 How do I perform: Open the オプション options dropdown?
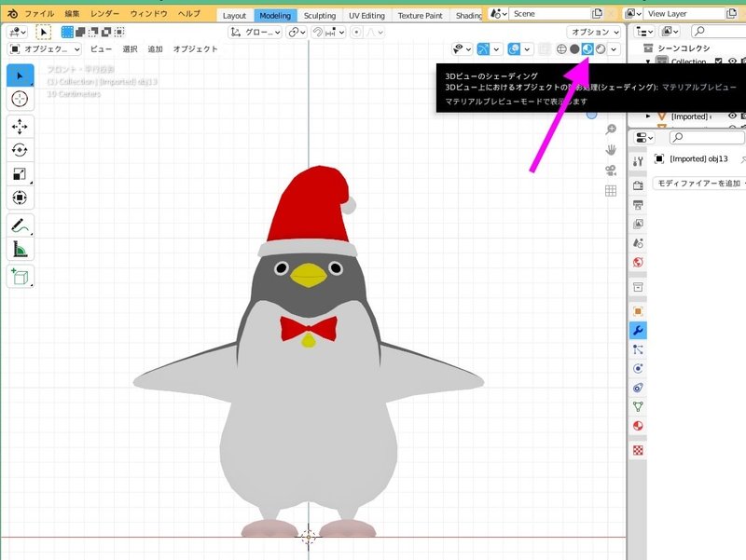point(594,32)
